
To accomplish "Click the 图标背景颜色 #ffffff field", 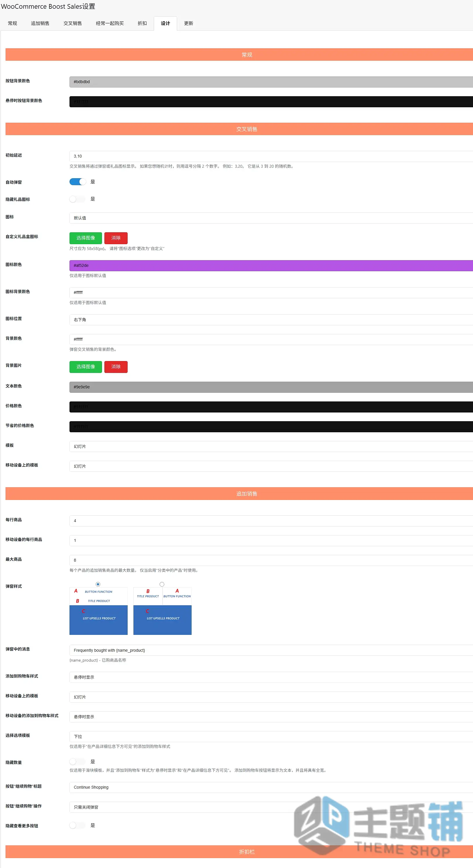I will 271,292.
